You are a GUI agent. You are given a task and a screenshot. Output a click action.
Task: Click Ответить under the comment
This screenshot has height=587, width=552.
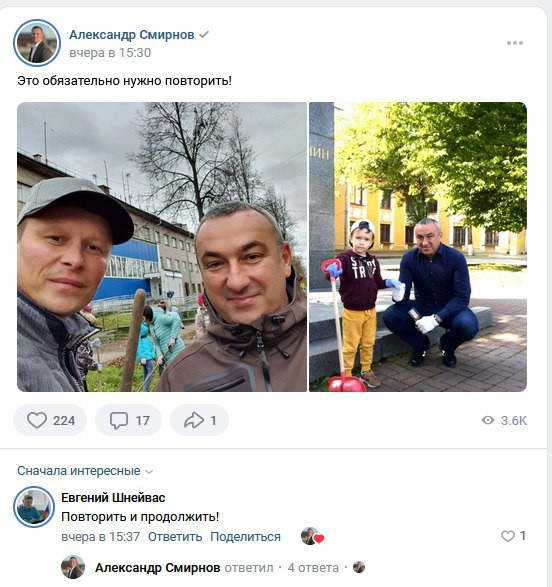175,537
